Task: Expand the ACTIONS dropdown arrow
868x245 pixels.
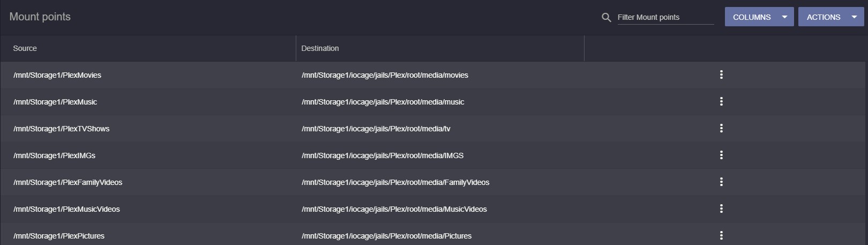Action: (x=854, y=17)
